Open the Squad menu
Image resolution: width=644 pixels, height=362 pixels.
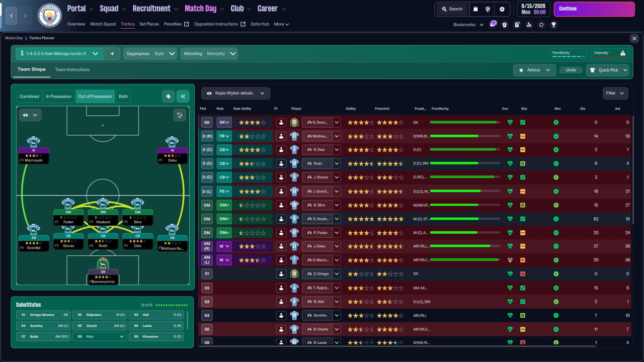point(113,9)
